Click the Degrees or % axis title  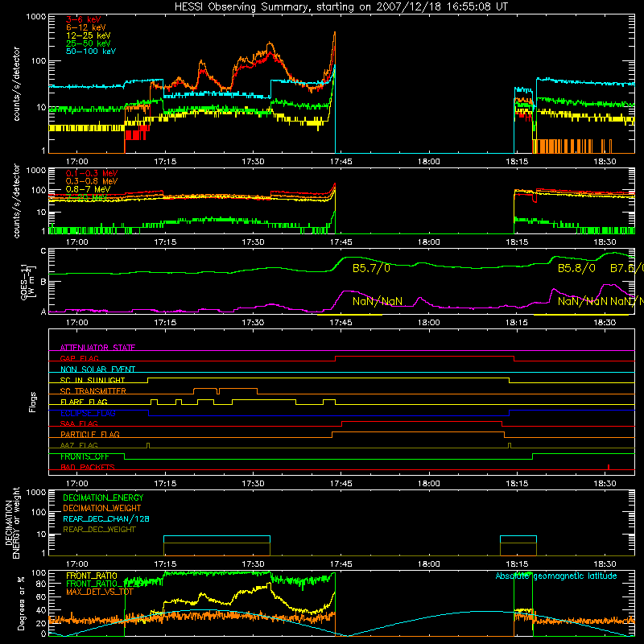pyautogui.click(x=21, y=603)
